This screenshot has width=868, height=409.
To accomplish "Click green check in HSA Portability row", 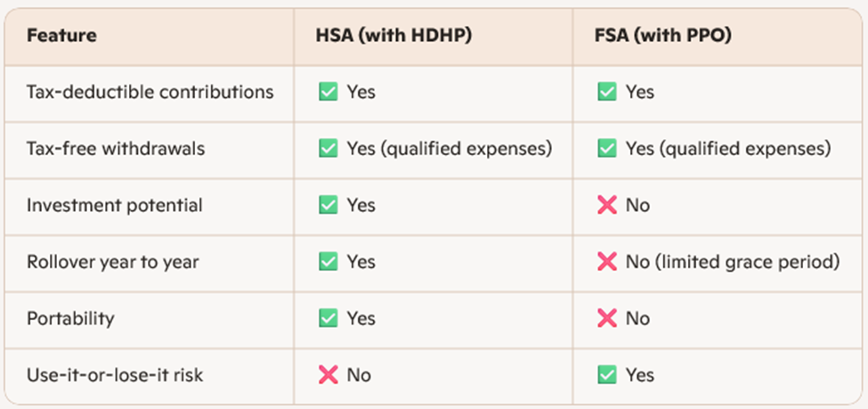I will (328, 318).
